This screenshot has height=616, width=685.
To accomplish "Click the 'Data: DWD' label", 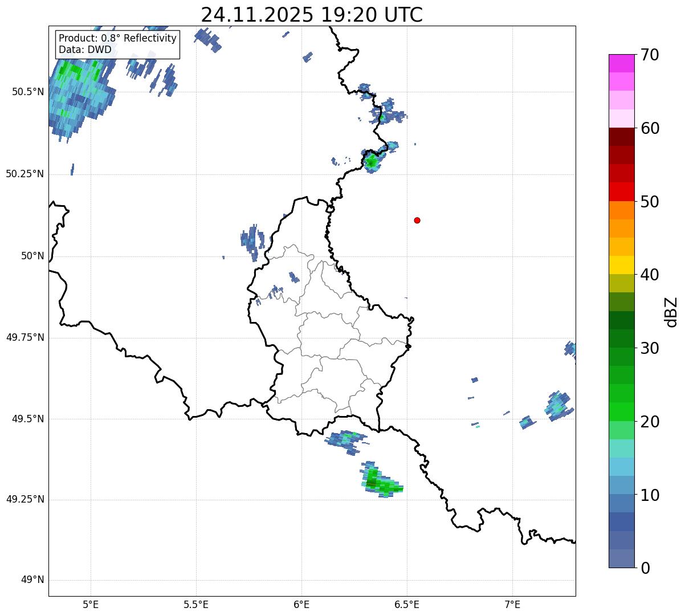I will tap(85, 50).
